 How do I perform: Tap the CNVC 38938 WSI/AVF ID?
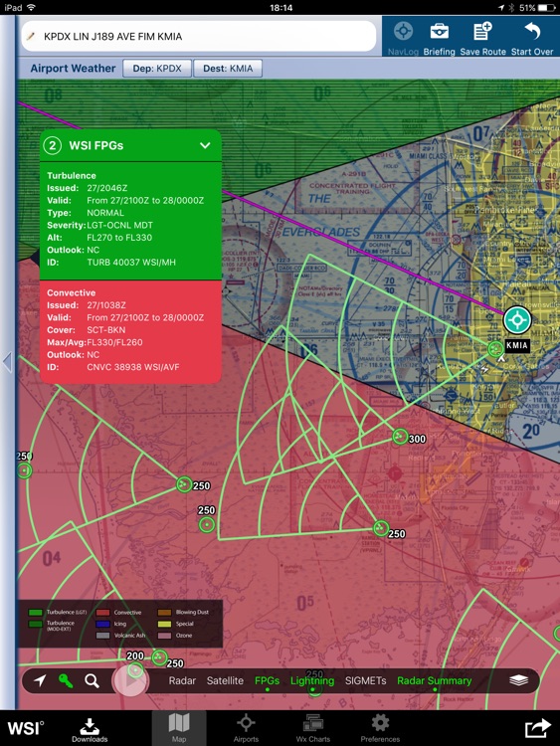(x=133, y=367)
